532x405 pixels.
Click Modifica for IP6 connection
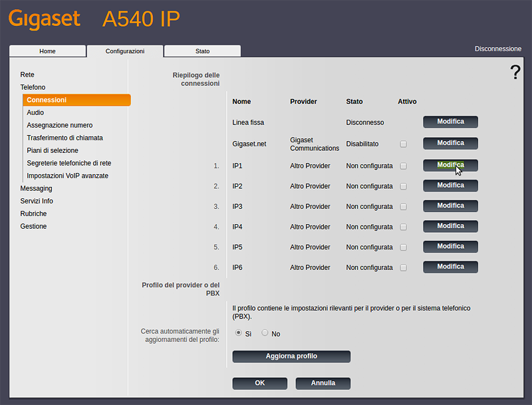tap(450, 267)
